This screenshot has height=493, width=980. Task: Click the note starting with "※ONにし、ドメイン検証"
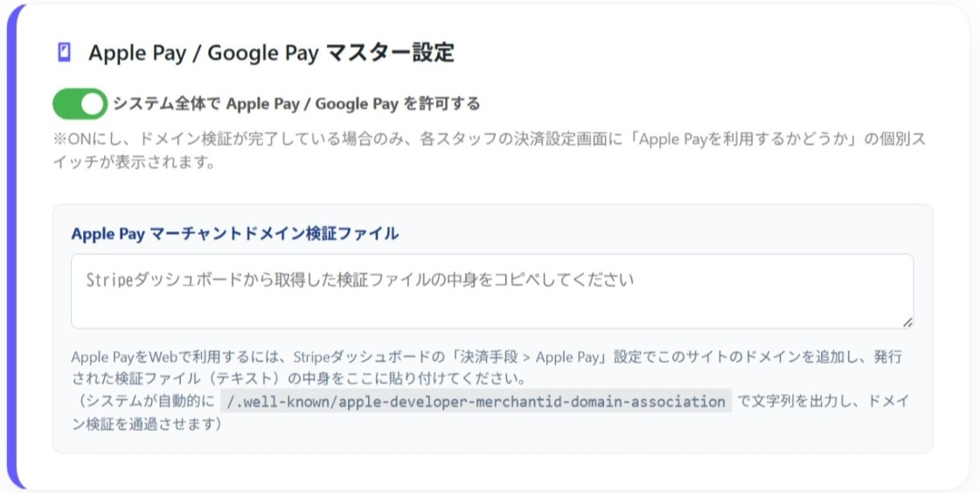click(490, 152)
